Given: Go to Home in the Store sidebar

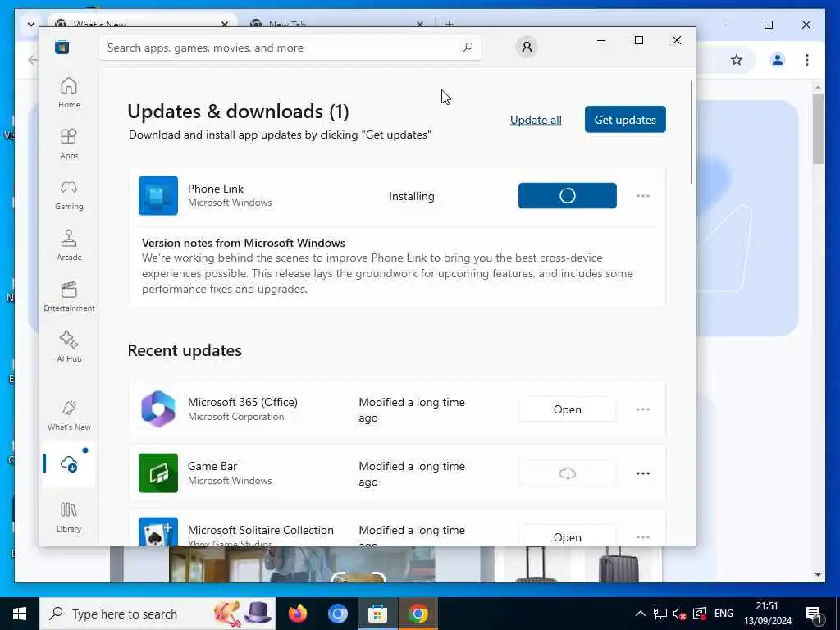Looking at the screenshot, I should [x=69, y=93].
